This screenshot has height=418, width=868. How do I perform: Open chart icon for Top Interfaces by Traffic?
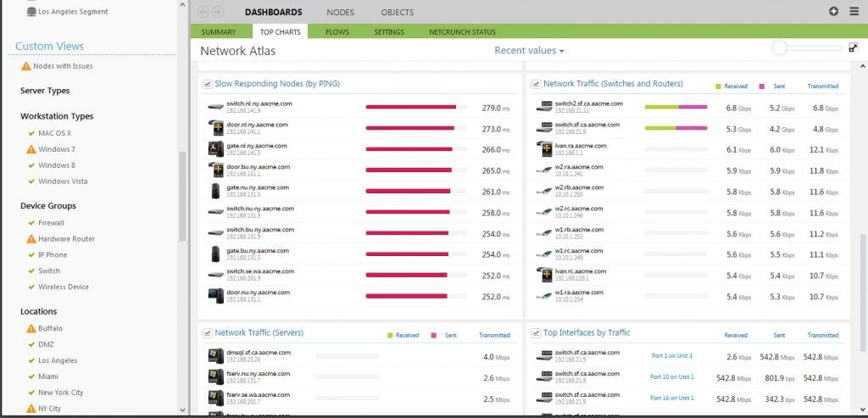pos(536,332)
